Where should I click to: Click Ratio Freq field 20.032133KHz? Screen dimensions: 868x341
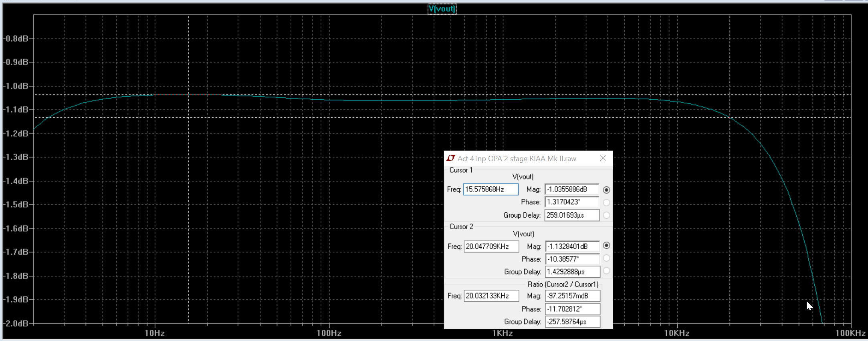click(x=491, y=296)
